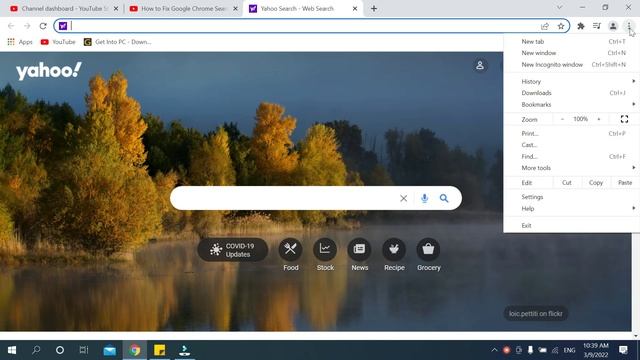Open Settings from Chrome menu
The height and width of the screenshot is (360, 640).
click(x=571, y=197)
